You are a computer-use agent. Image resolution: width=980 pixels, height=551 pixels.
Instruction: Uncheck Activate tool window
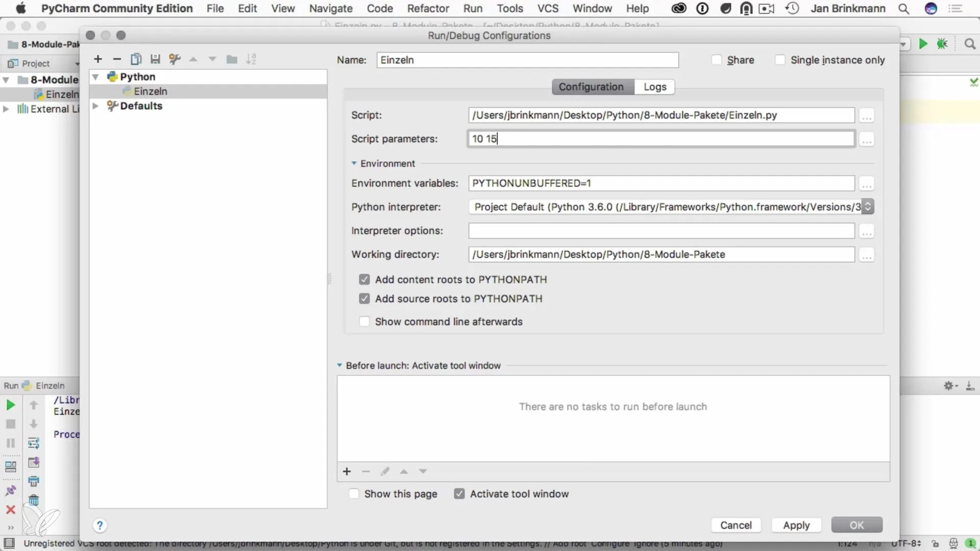459,494
